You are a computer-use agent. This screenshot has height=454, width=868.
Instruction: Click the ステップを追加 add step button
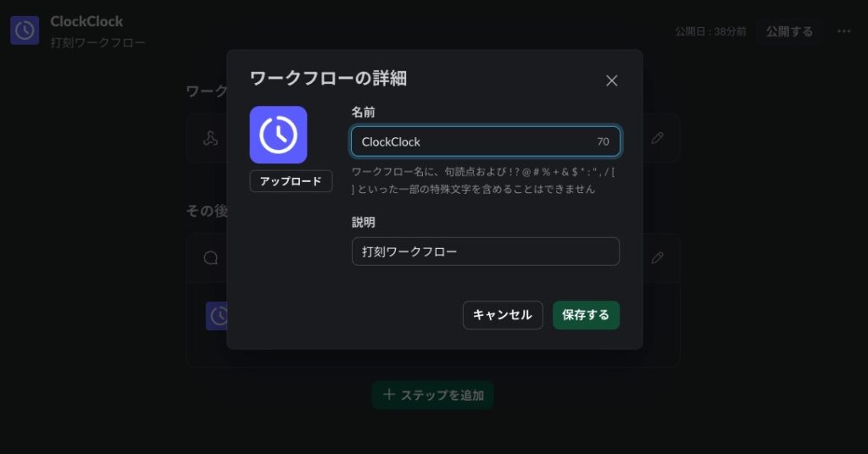(432, 395)
